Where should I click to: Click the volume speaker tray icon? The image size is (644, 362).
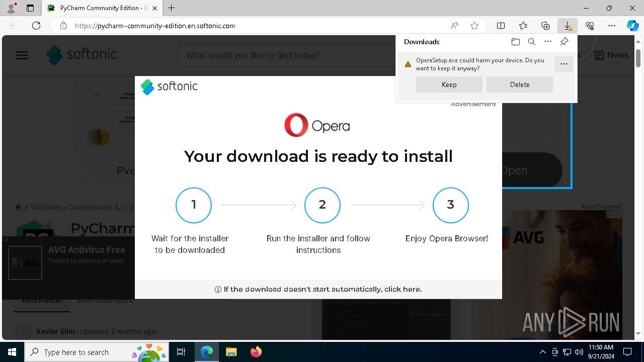pos(579,352)
